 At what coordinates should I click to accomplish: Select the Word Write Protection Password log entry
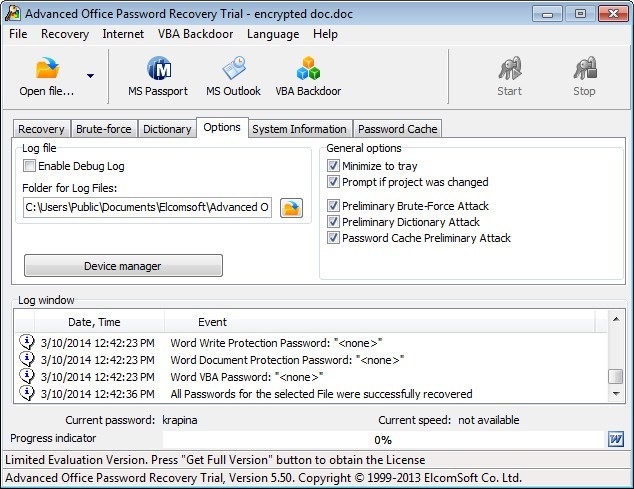[x=311, y=343]
